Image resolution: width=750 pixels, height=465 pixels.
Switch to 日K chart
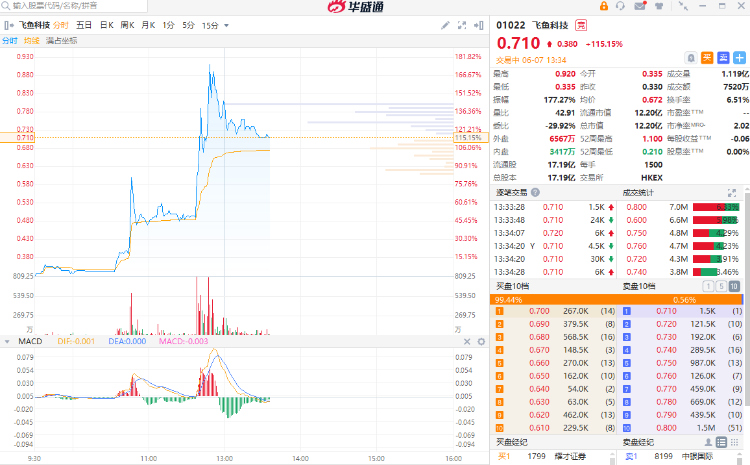[x=107, y=25]
